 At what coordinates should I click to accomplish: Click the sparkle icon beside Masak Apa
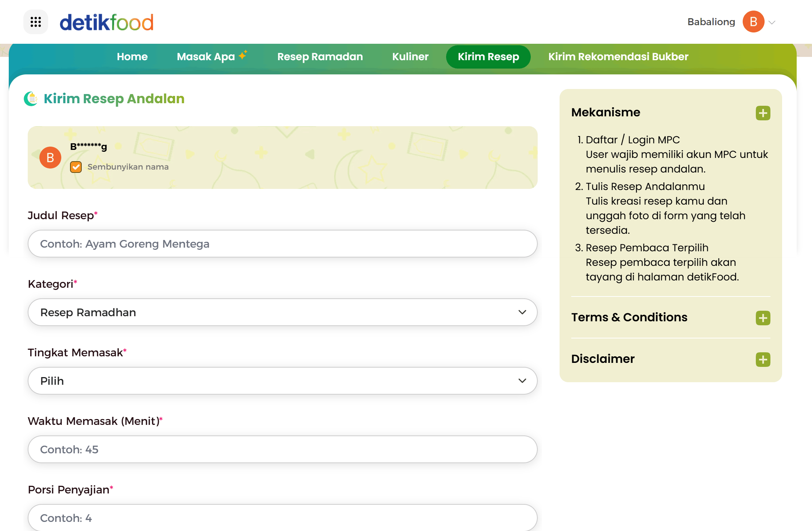click(243, 55)
